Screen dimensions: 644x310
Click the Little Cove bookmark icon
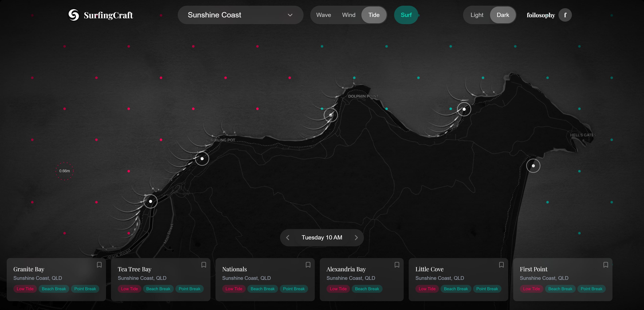coord(501,265)
